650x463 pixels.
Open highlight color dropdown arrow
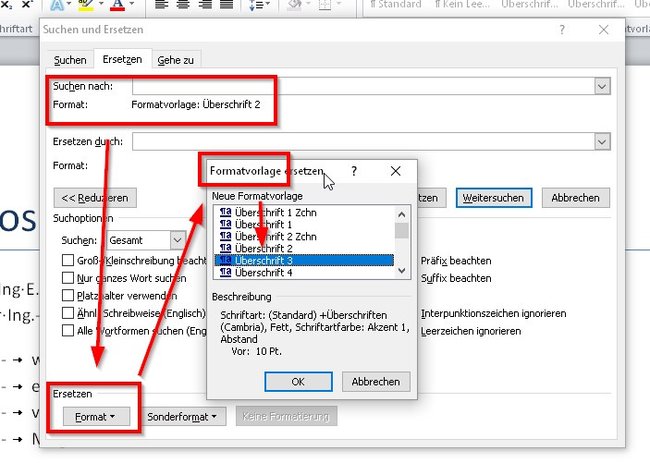101,4
